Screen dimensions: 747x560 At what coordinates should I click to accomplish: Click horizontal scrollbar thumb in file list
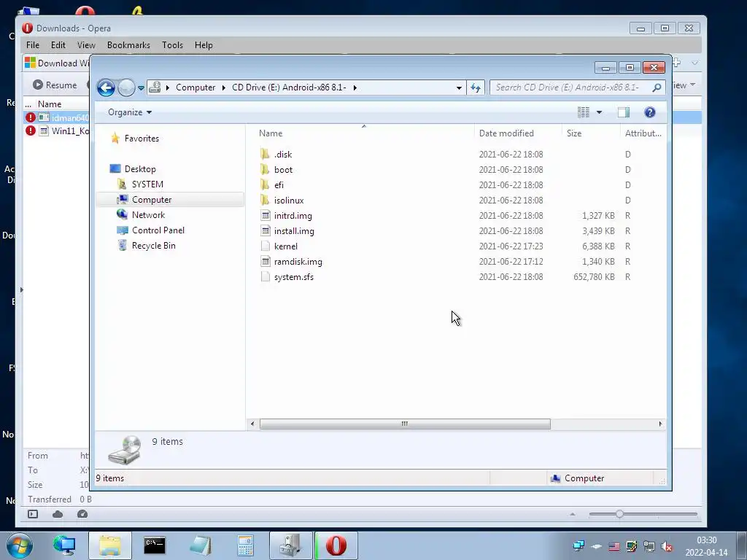coord(405,424)
